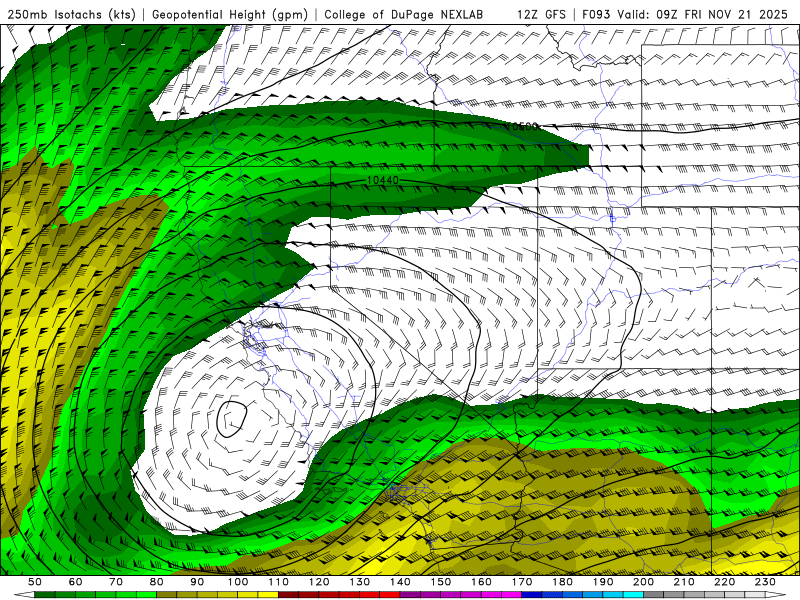
Task: Click the bright yellow swatch just left of 110
Action: pyautogui.click(x=268, y=595)
